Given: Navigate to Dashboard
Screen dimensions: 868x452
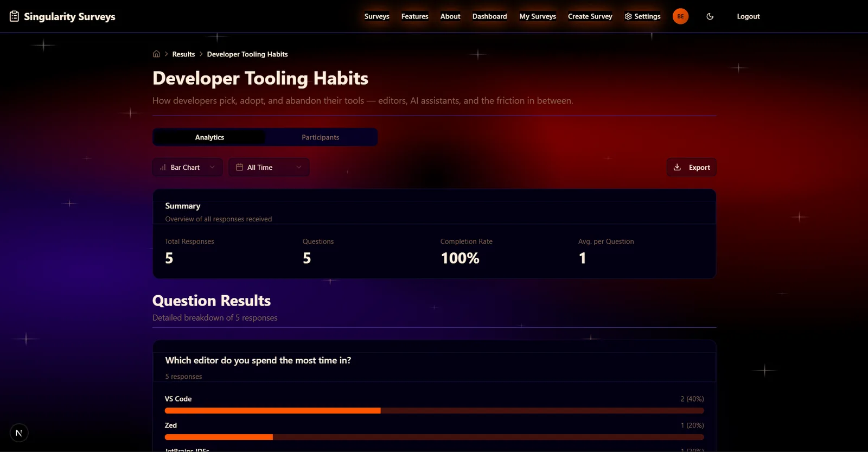Looking at the screenshot, I should point(489,16).
